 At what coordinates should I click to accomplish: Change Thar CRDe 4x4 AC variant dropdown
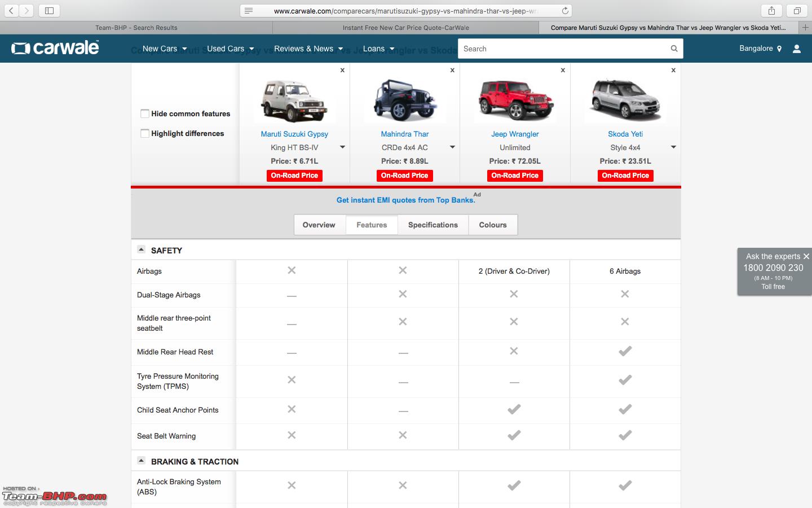tap(452, 147)
